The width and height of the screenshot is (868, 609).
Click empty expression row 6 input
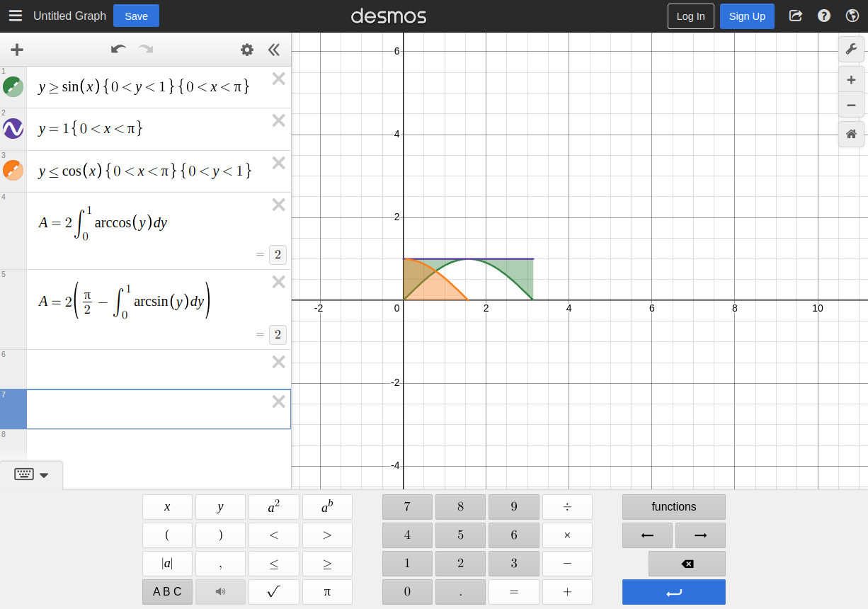pyautogui.click(x=149, y=369)
